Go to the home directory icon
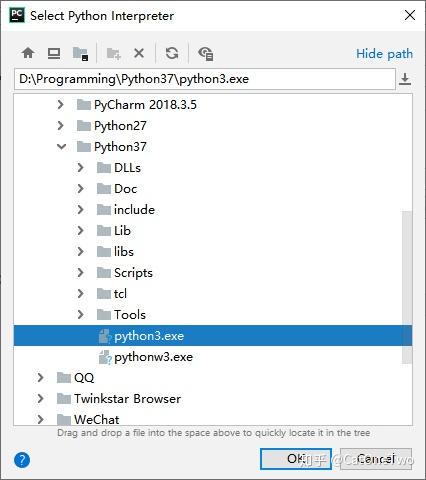Image resolution: width=426 pixels, height=480 pixels. coord(28,53)
